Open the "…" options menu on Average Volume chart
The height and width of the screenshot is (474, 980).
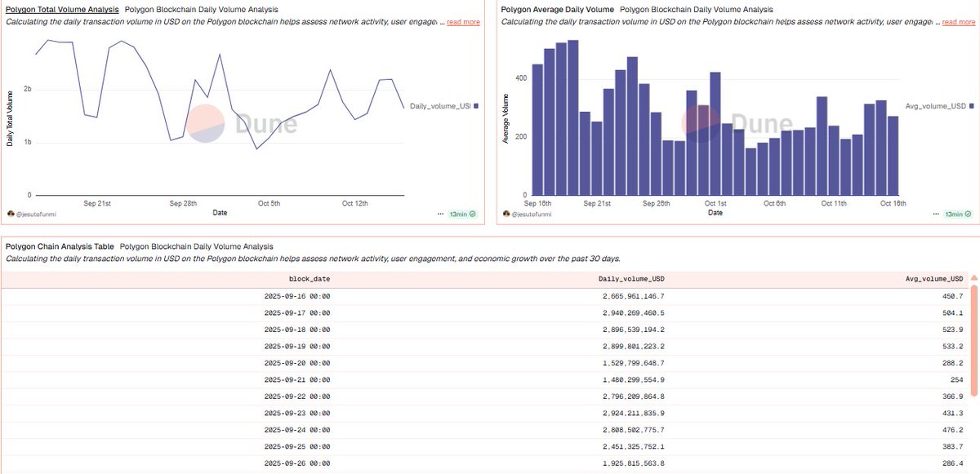pos(936,214)
